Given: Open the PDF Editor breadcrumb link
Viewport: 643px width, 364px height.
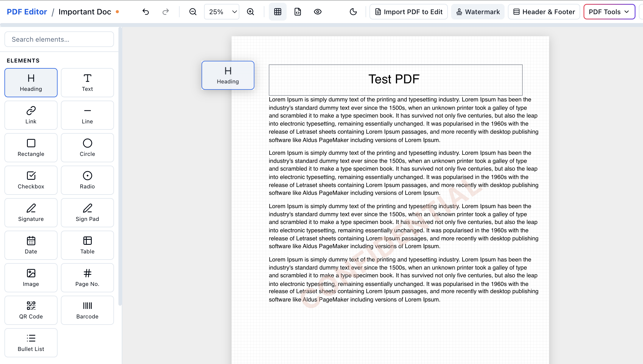Looking at the screenshot, I should pyautogui.click(x=26, y=11).
